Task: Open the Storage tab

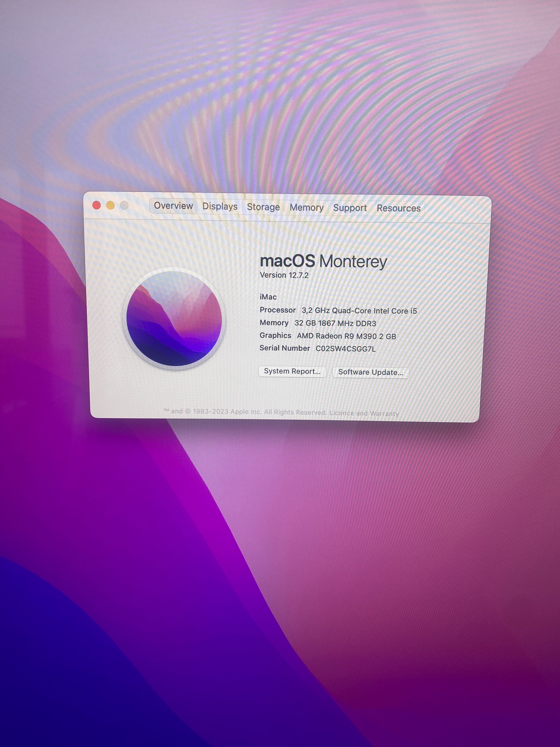Action: click(x=263, y=207)
